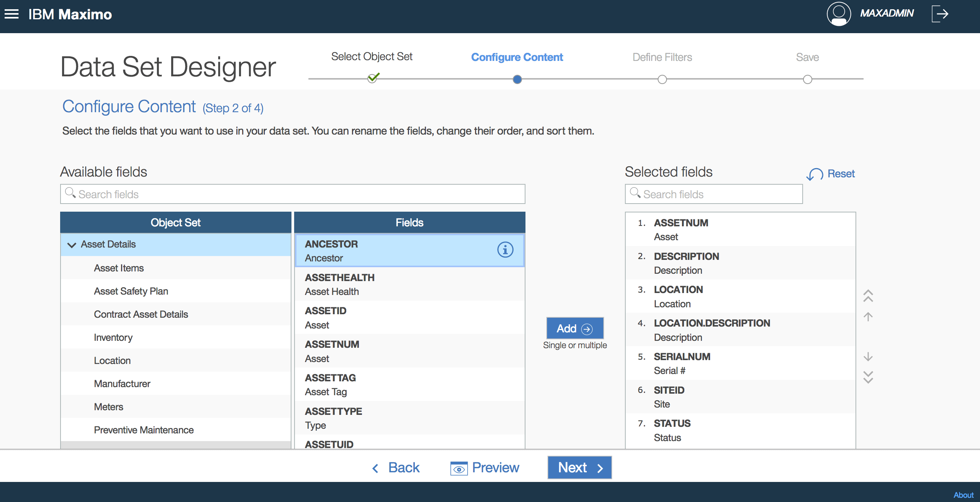Select the Inventory object set

(x=176, y=337)
